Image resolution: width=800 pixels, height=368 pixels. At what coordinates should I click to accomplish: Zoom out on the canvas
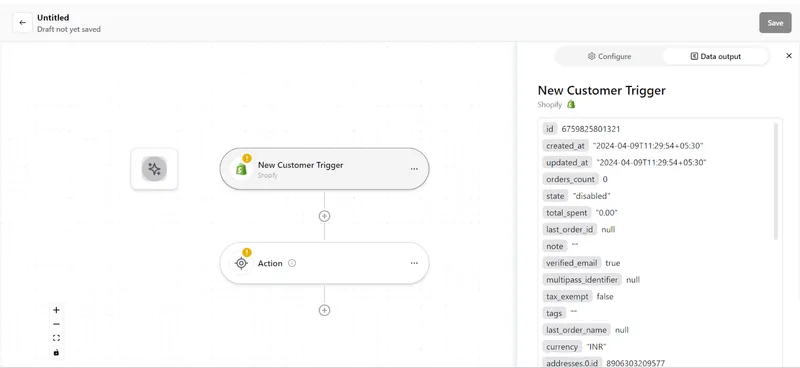(x=56, y=324)
